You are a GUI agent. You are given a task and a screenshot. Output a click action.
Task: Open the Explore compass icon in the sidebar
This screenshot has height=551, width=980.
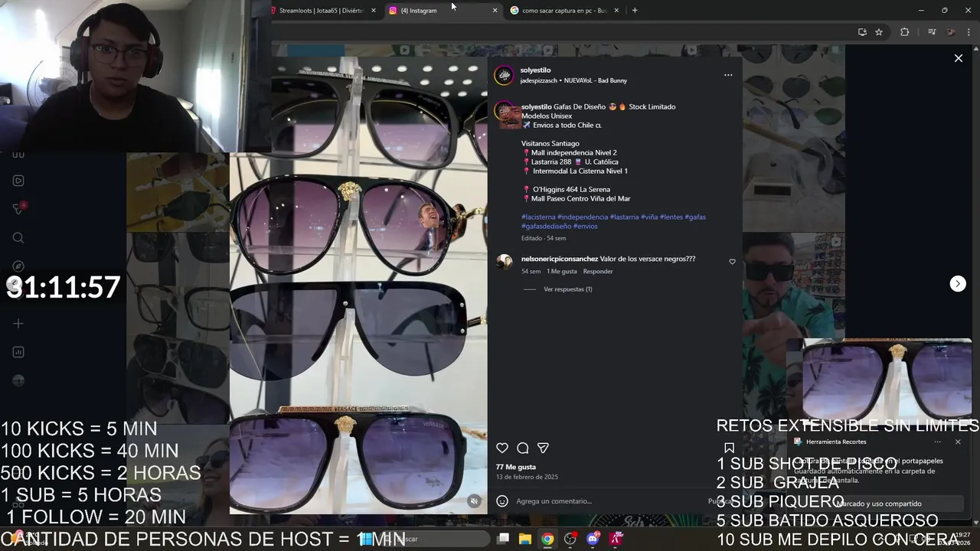point(18,266)
